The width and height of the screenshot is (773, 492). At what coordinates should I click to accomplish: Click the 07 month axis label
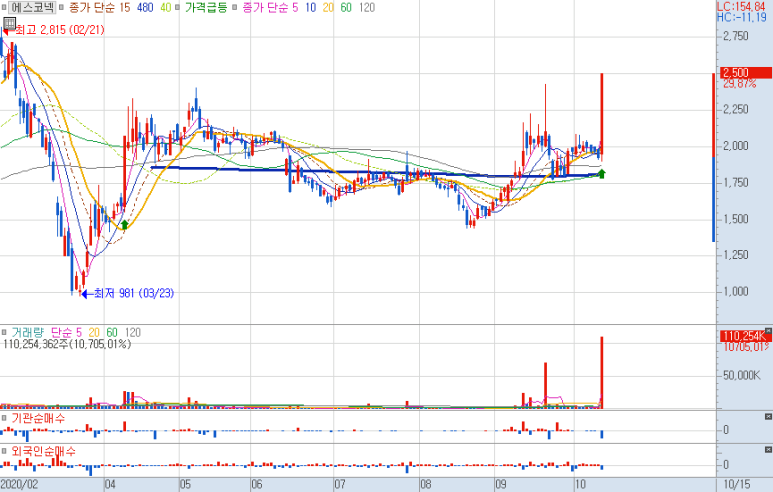pyautogui.click(x=340, y=484)
